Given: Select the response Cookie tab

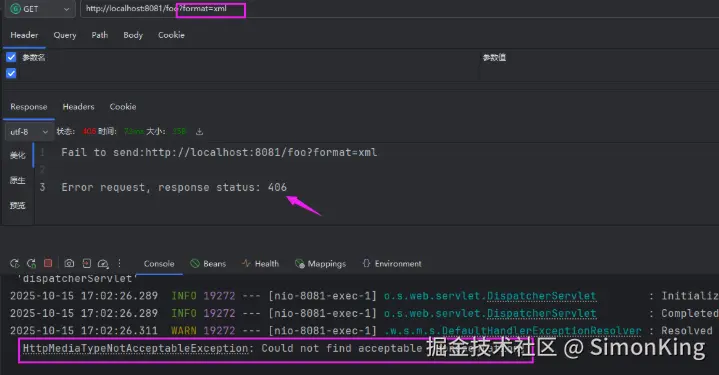Looking at the screenshot, I should tap(122, 107).
